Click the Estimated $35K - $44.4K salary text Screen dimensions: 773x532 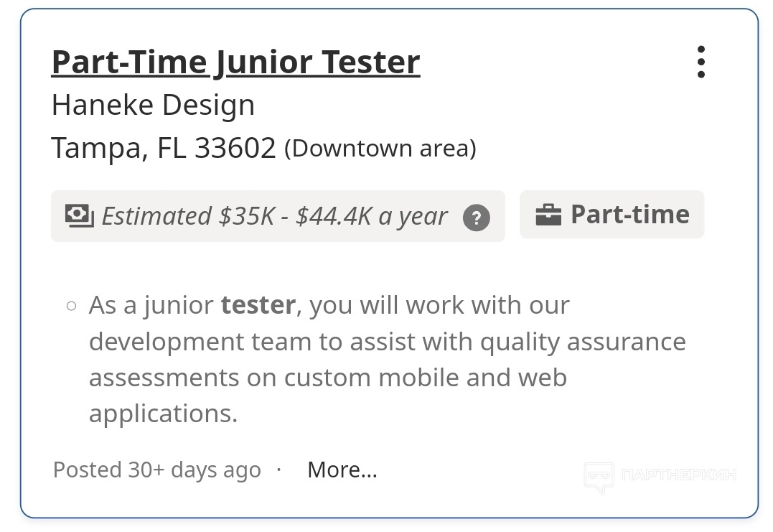pos(275,216)
